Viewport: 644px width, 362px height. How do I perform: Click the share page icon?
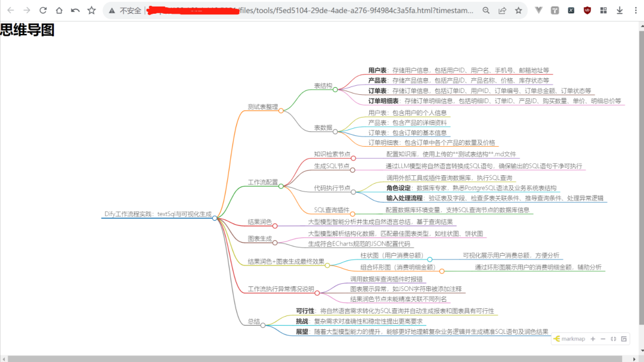point(502,10)
